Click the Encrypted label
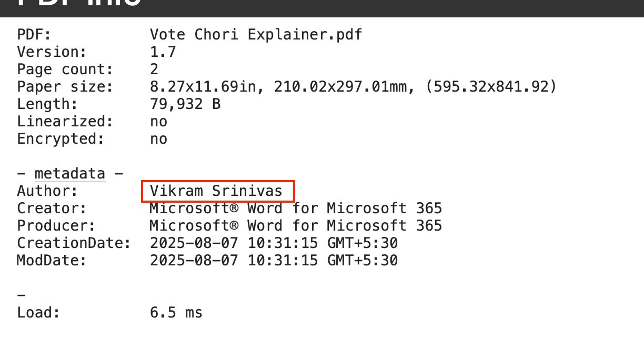This screenshot has height=357, width=644. (x=61, y=139)
